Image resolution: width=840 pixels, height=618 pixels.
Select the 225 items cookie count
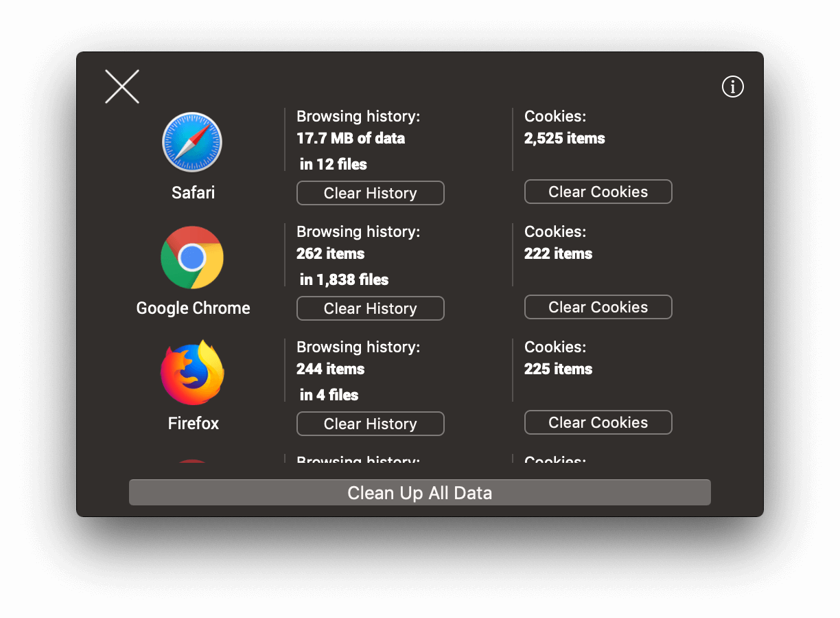(559, 369)
